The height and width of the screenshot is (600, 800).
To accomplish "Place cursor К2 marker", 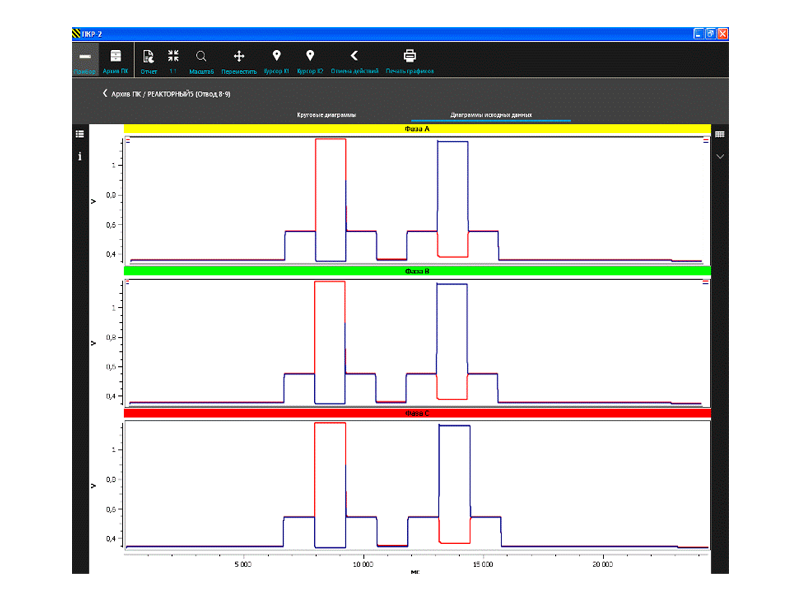I will point(310,61).
